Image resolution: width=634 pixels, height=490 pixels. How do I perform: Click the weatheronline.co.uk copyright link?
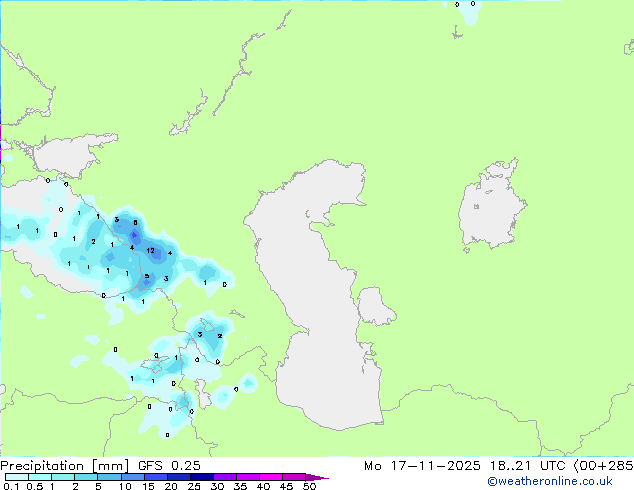point(550,482)
